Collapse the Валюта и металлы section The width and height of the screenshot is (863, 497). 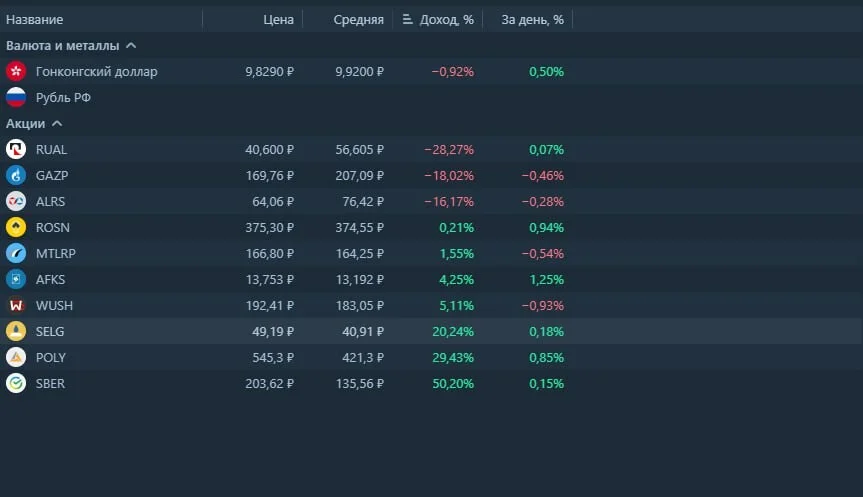tap(131, 46)
